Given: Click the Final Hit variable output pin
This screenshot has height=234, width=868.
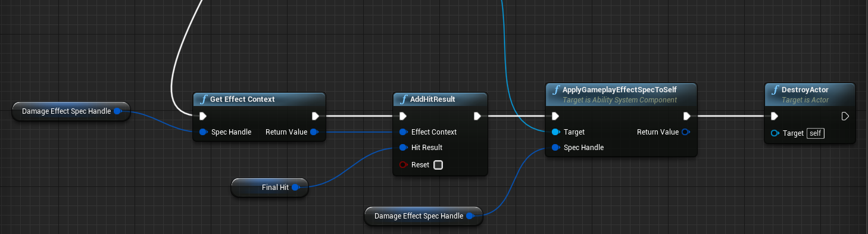Looking at the screenshot, I should [x=295, y=187].
